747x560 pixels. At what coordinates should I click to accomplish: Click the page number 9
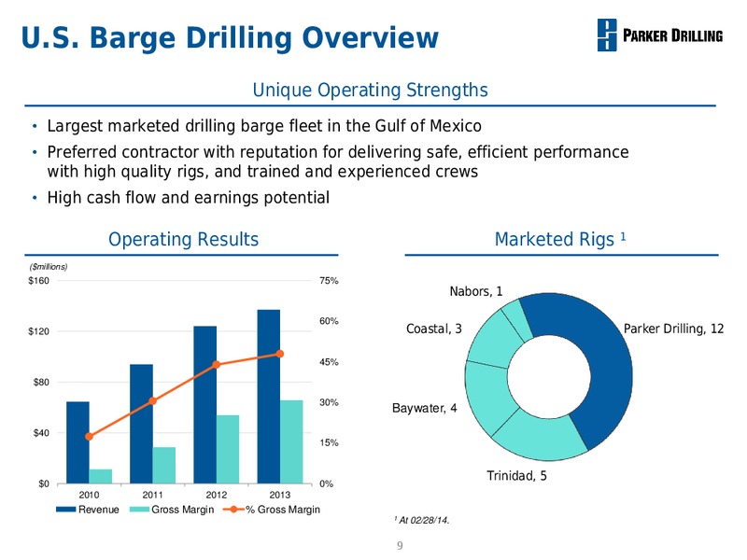tap(400, 546)
